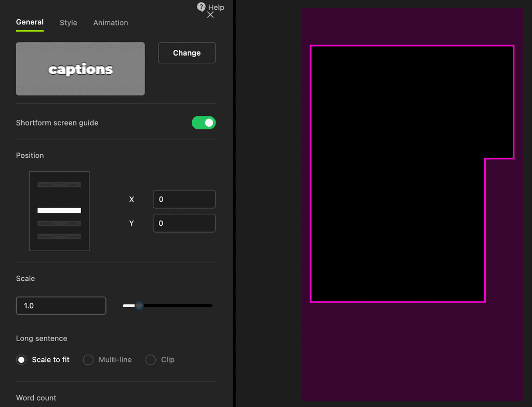Select the Scale value field
The image size is (532, 407).
(x=61, y=305)
